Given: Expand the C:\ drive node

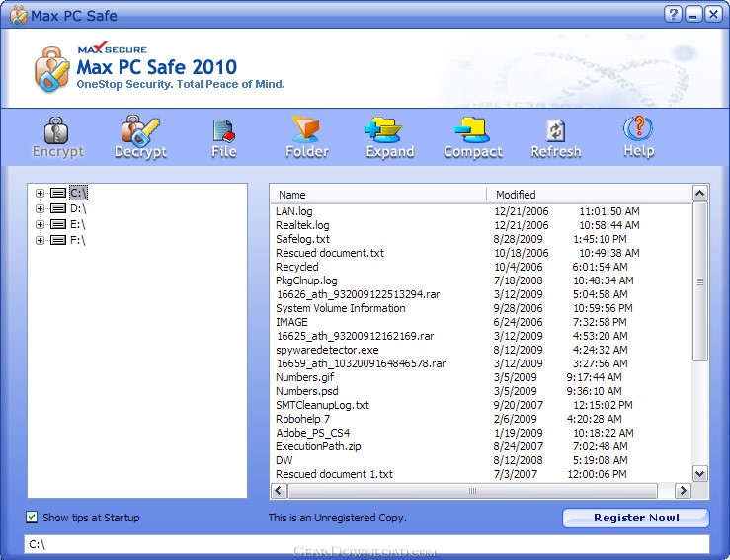Looking at the screenshot, I should click(x=41, y=193).
